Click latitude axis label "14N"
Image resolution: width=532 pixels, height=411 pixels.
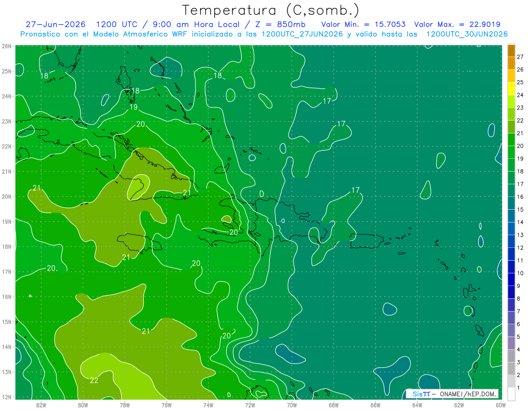point(7,347)
